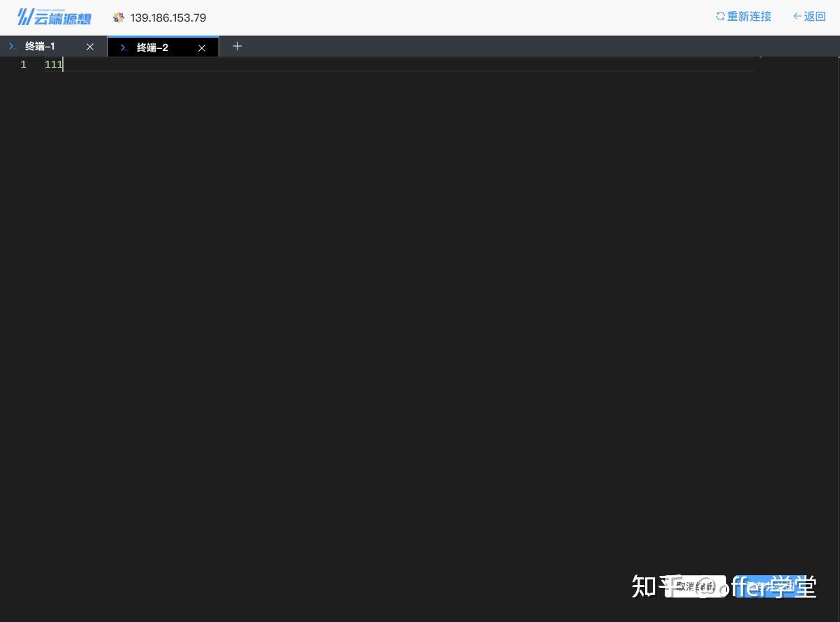Click the icon beside the IP address
Screen dimensions: 840x622
119,17
